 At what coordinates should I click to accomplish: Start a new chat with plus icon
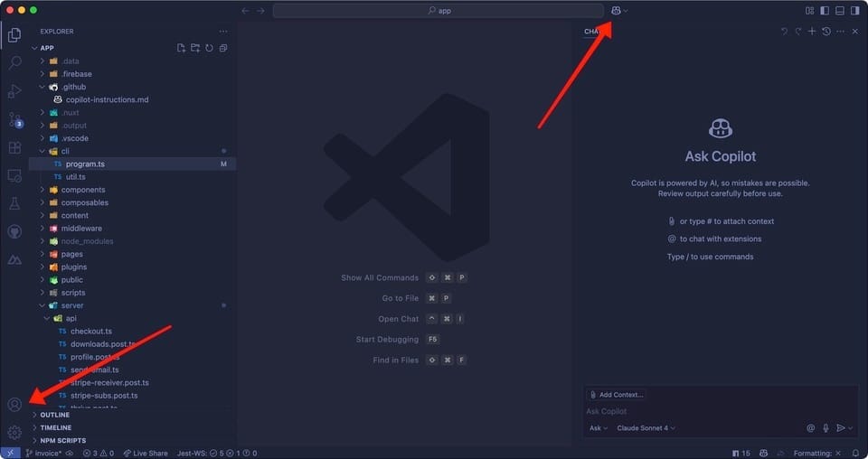pos(812,32)
